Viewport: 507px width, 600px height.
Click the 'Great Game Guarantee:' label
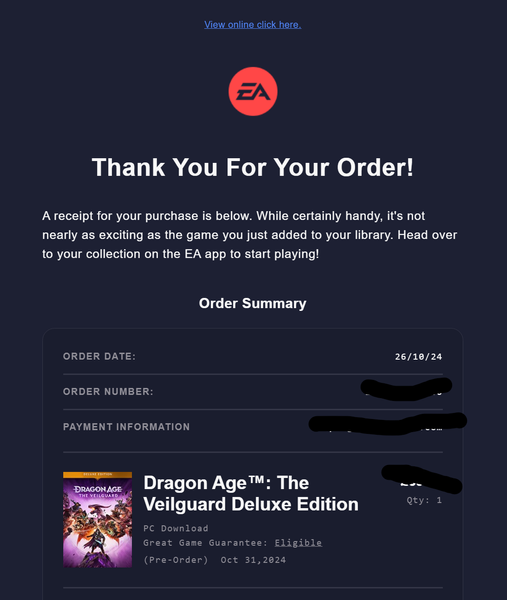[205, 543]
